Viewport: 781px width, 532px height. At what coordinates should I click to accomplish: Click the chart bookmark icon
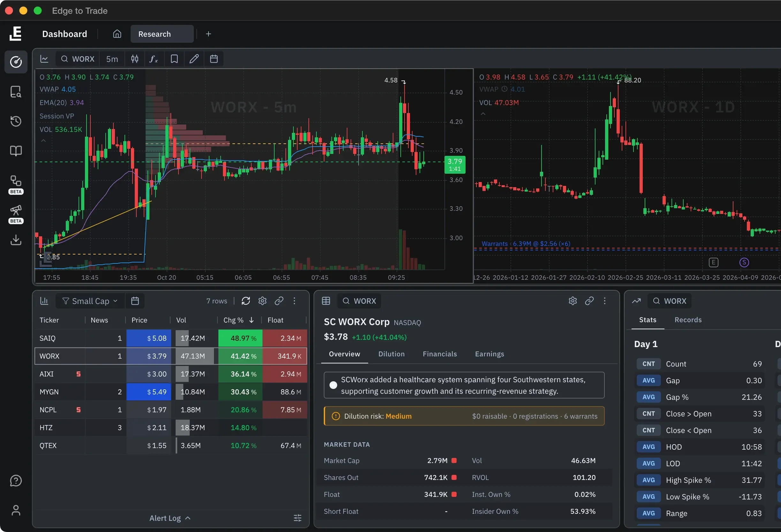174,59
